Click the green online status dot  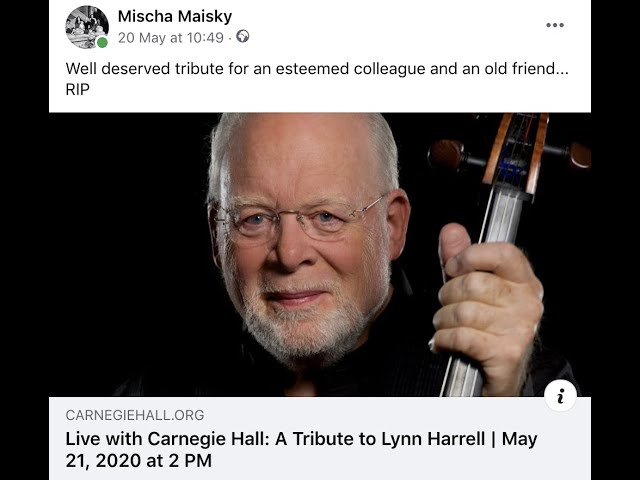tap(102, 43)
